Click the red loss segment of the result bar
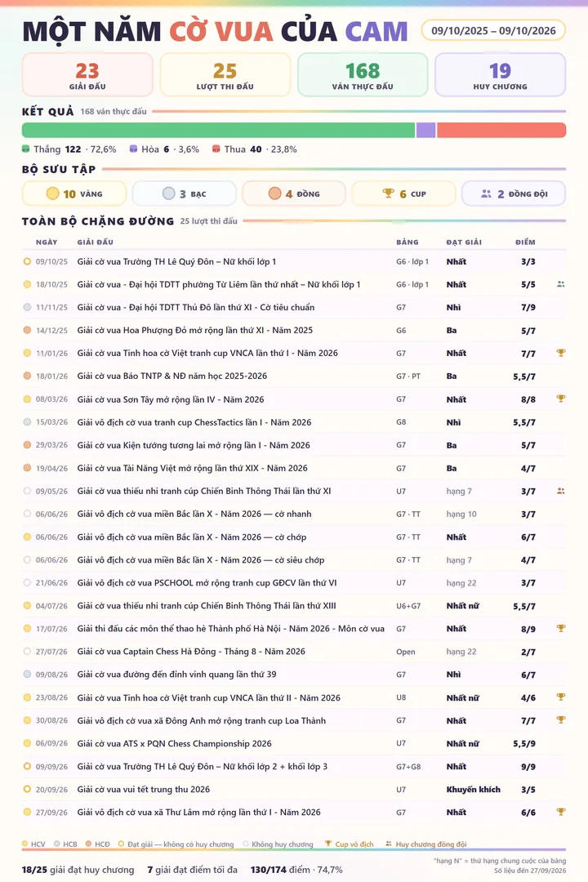The image size is (588, 882). point(501,130)
